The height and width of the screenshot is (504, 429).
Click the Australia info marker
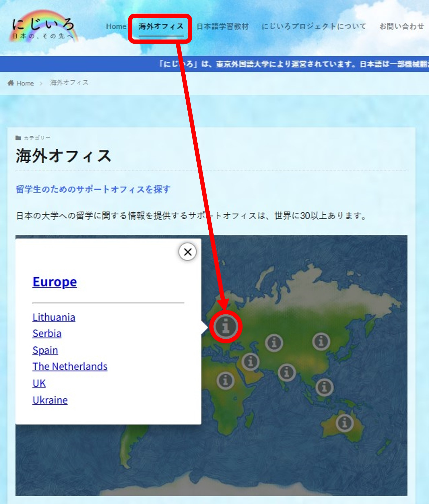pyautogui.click(x=344, y=423)
